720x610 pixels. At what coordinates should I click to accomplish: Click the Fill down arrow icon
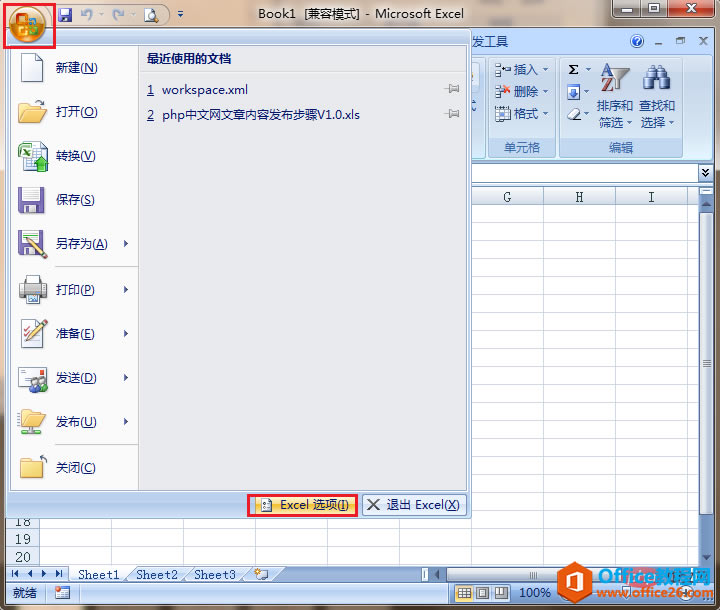click(574, 92)
